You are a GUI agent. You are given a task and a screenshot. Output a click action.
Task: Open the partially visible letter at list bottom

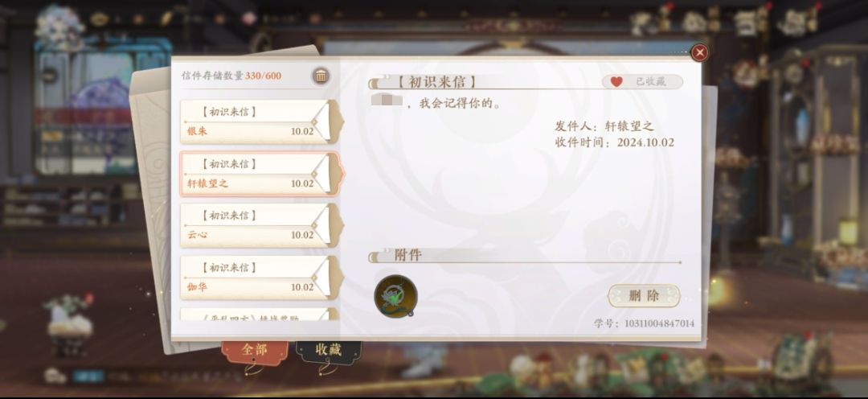[259, 315]
